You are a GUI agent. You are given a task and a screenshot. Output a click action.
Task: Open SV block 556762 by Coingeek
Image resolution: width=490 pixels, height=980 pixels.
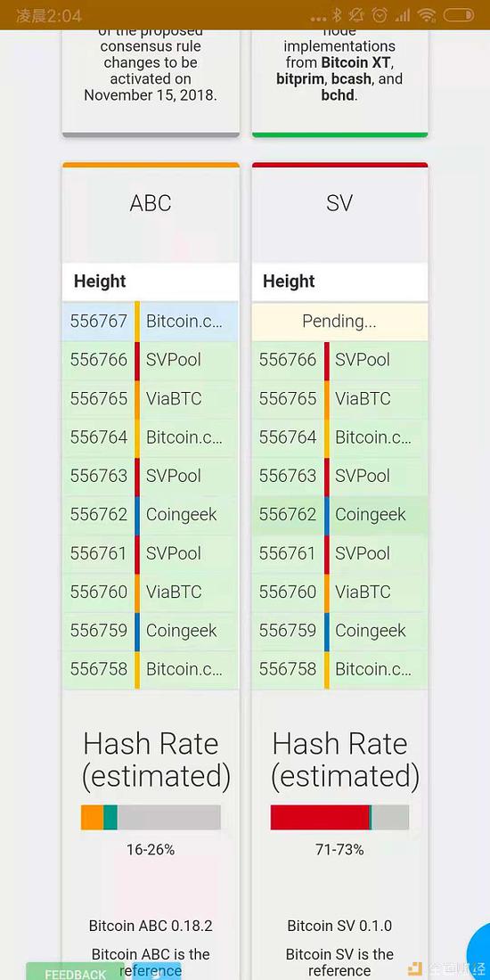point(340,515)
